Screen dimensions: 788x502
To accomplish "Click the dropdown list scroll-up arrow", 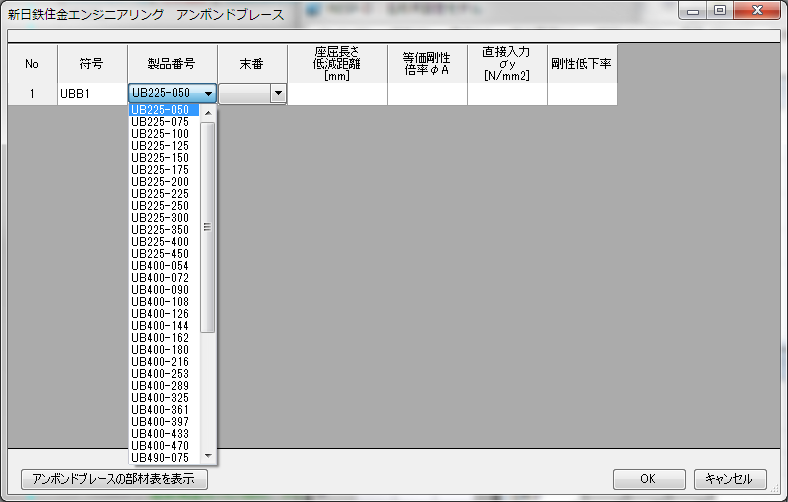I will click(208, 113).
